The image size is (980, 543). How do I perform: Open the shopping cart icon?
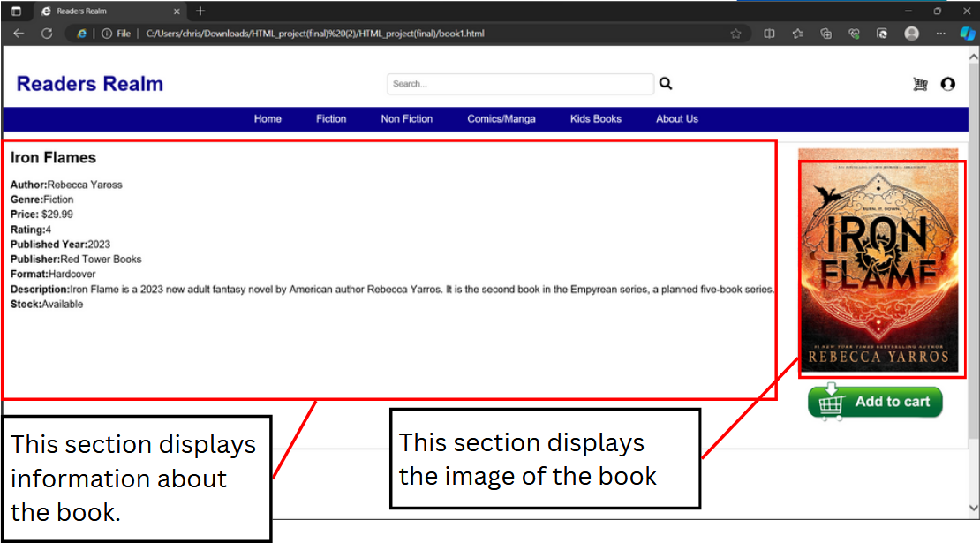coord(920,84)
